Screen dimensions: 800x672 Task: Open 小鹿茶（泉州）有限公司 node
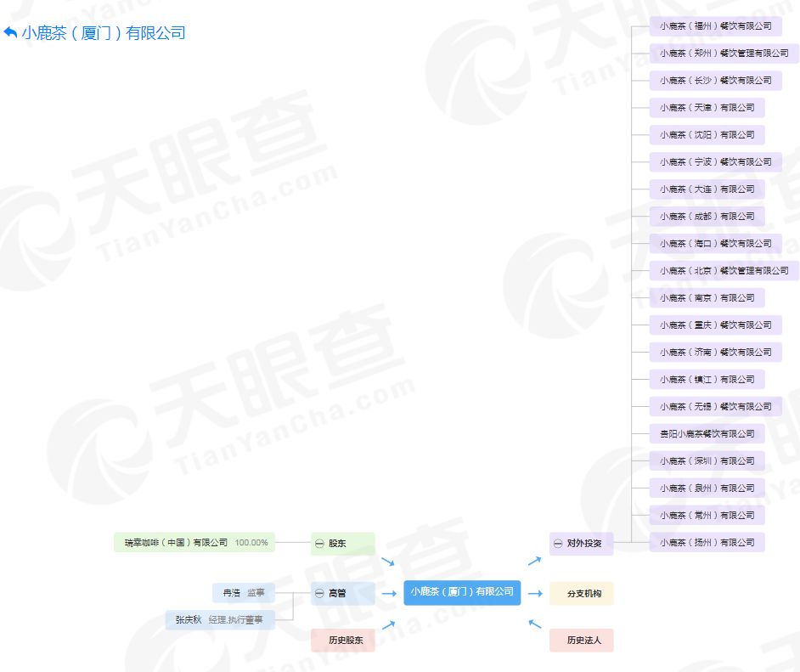tap(707, 488)
